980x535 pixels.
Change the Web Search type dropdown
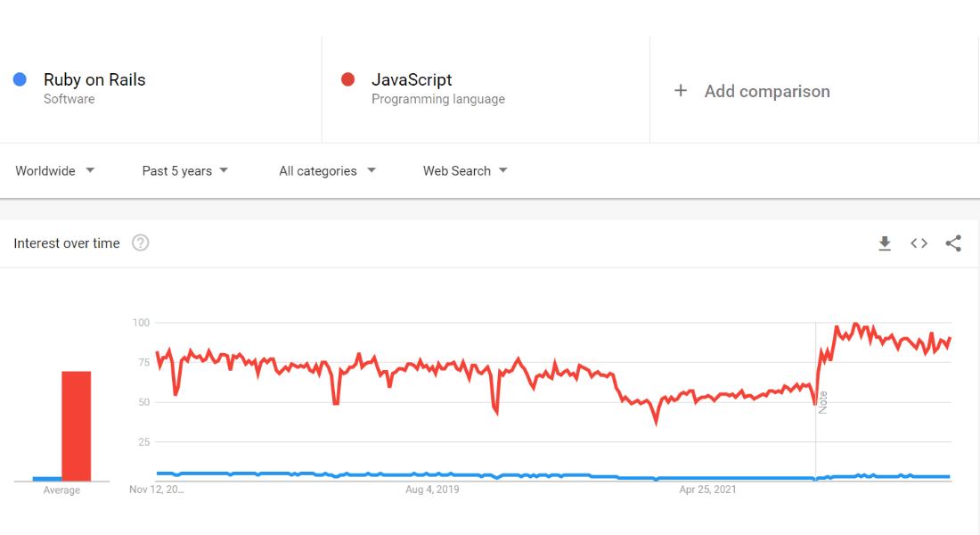[x=465, y=170]
